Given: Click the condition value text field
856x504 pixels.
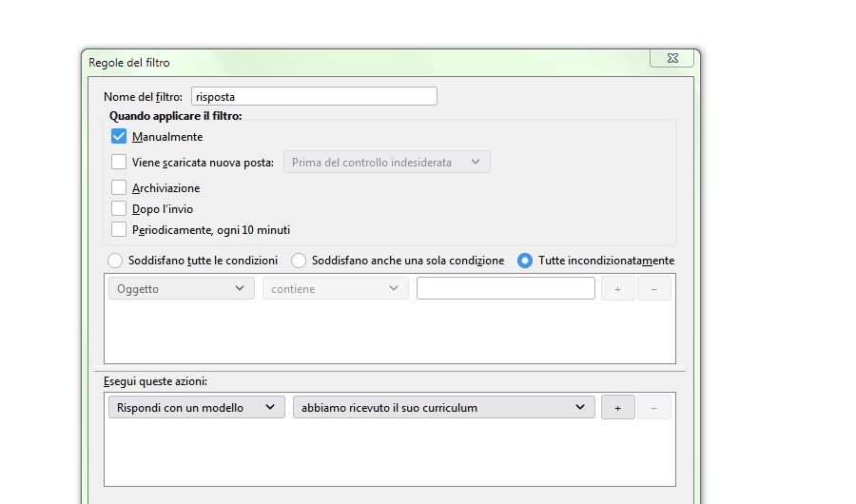Looking at the screenshot, I should pyautogui.click(x=506, y=288).
